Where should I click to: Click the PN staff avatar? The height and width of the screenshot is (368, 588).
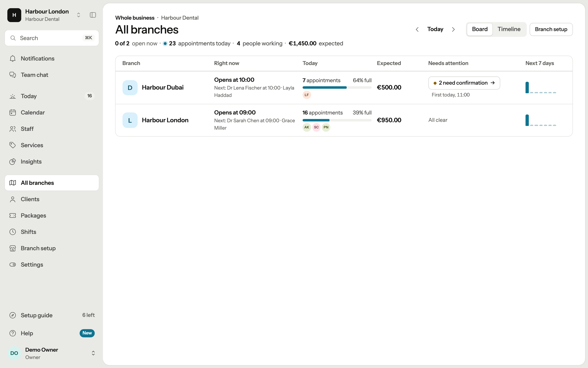[x=326, y=127]
